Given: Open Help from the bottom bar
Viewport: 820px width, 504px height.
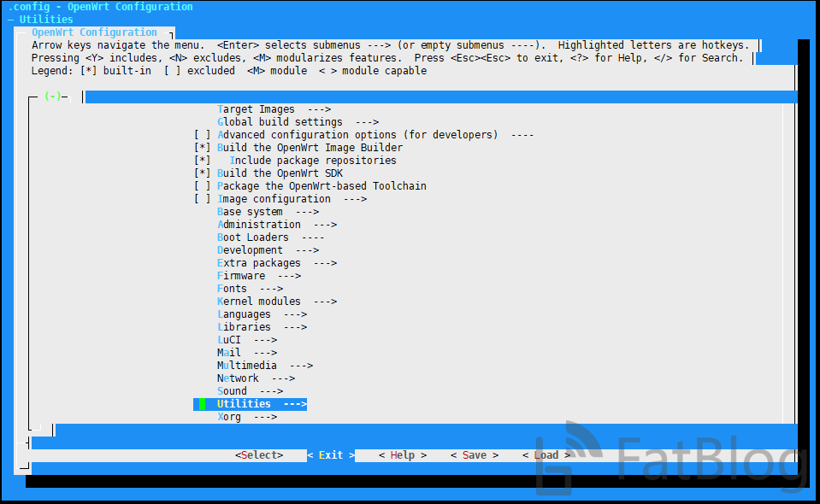Looking at the screenshot, I should [403, 455].
